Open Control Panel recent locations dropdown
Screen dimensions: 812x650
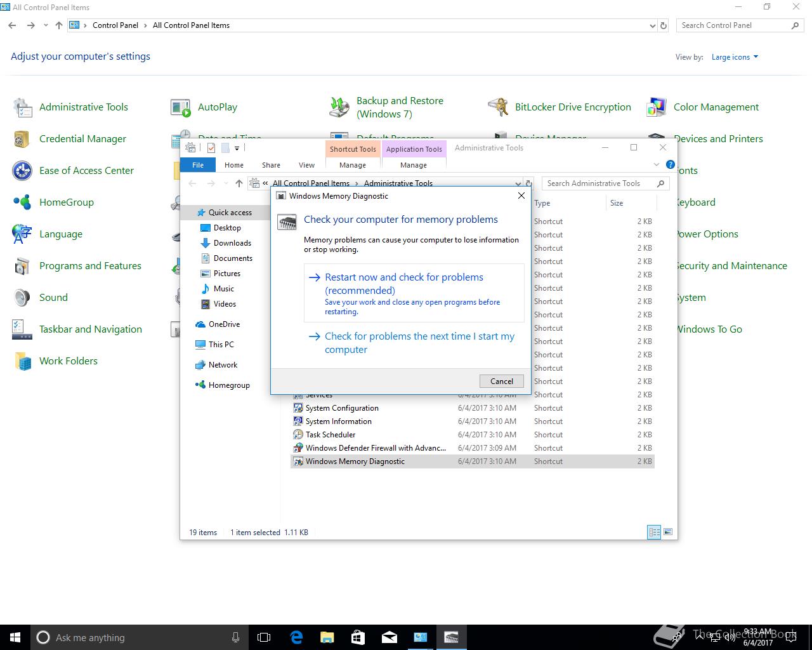point(46,25)
